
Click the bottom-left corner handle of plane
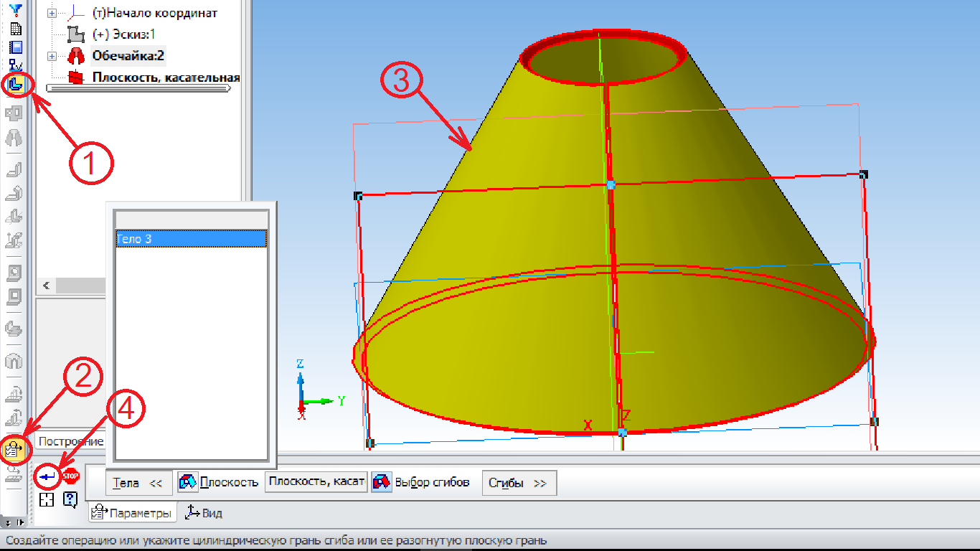370,443
